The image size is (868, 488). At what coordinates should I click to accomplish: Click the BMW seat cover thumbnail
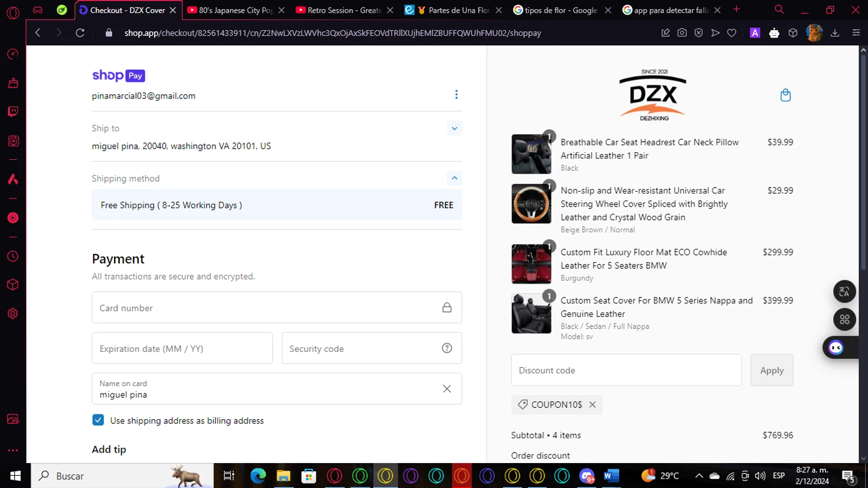[x=531, y=314]
